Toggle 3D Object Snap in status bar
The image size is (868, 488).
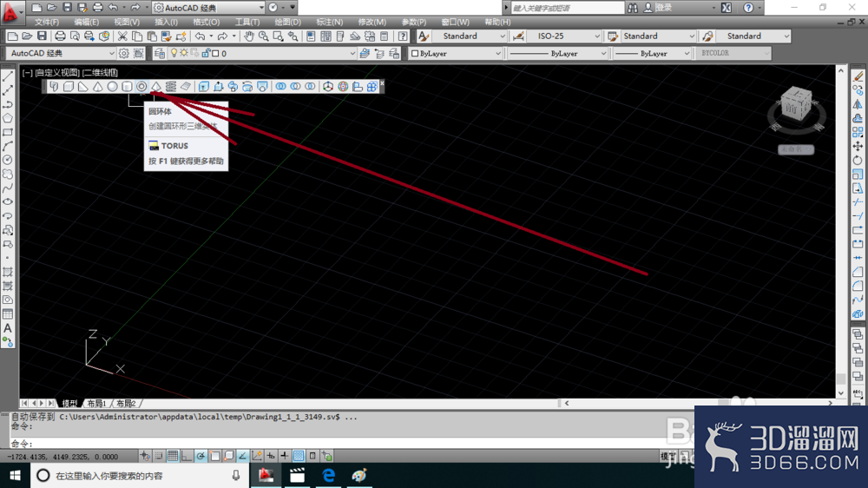click(228, 456)
